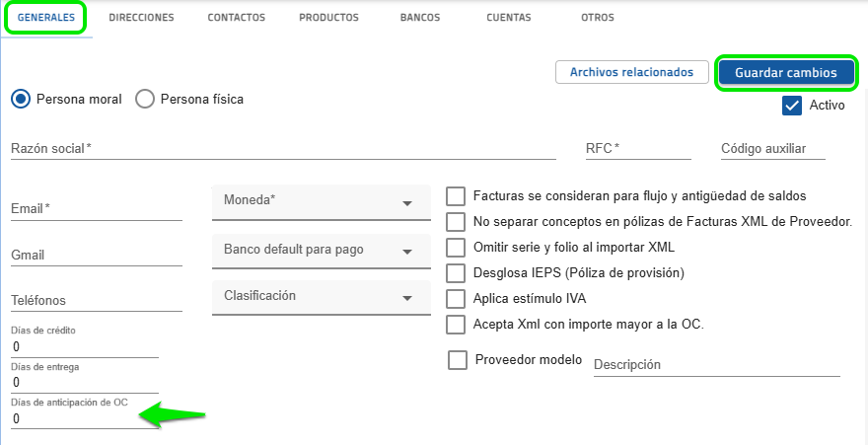Screen dimensions: 868x445
Task: Open the Moneda dropdown
Action: (x=321, y=201)
